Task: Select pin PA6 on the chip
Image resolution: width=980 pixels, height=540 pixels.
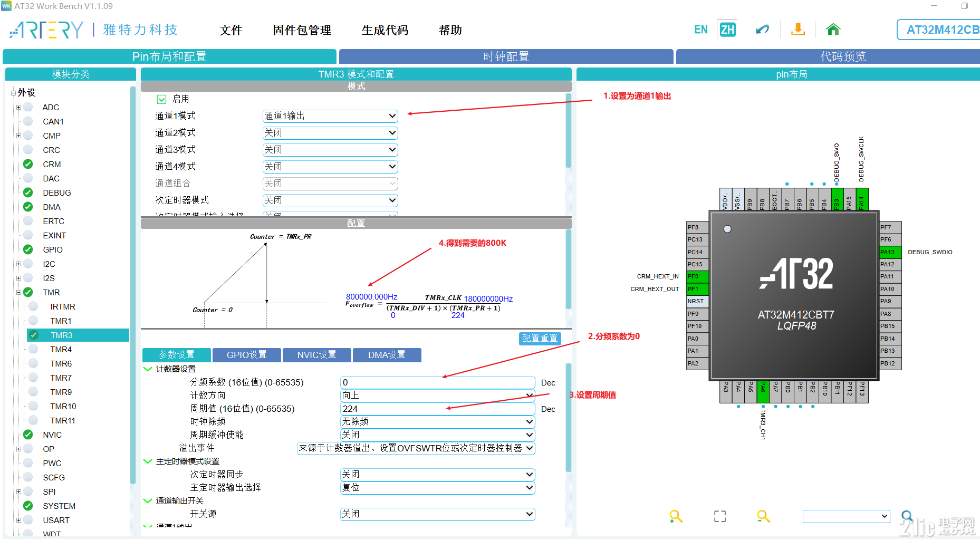Action: click(763, 392)
